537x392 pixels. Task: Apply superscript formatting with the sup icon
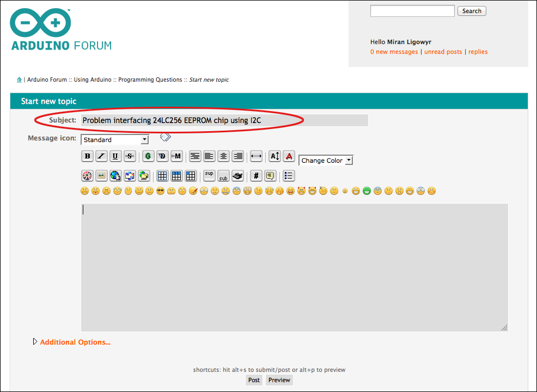(x=209, y=175)
